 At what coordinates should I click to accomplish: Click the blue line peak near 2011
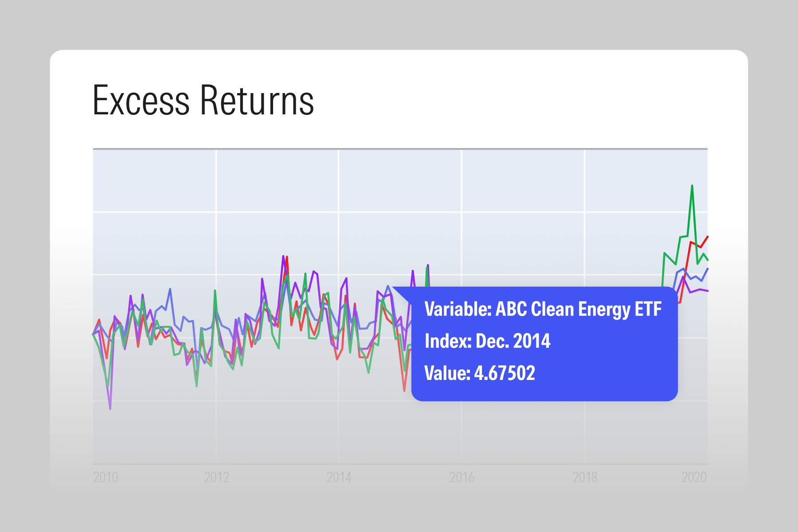point(170,289)
